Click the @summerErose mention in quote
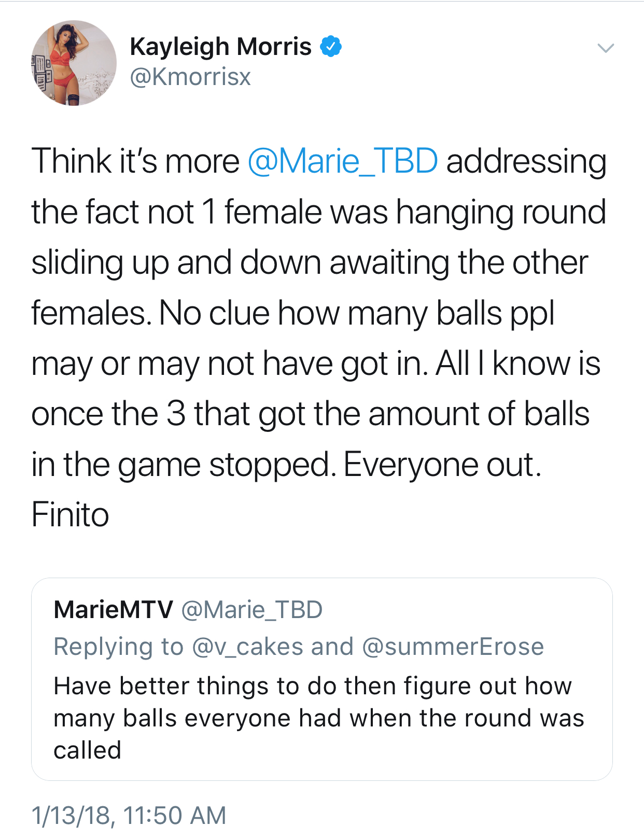This screenshot has width=644, height=840. pyautogui.click(x=453, y=647)
